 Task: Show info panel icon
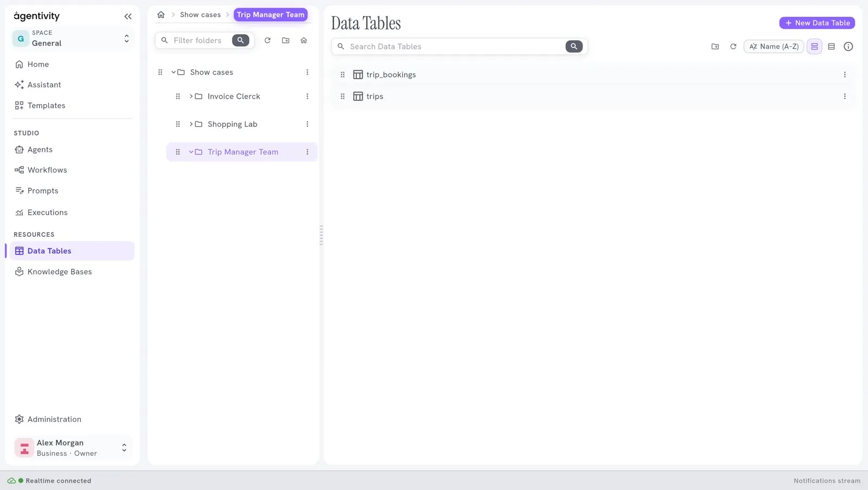click(x=848, y=47)
